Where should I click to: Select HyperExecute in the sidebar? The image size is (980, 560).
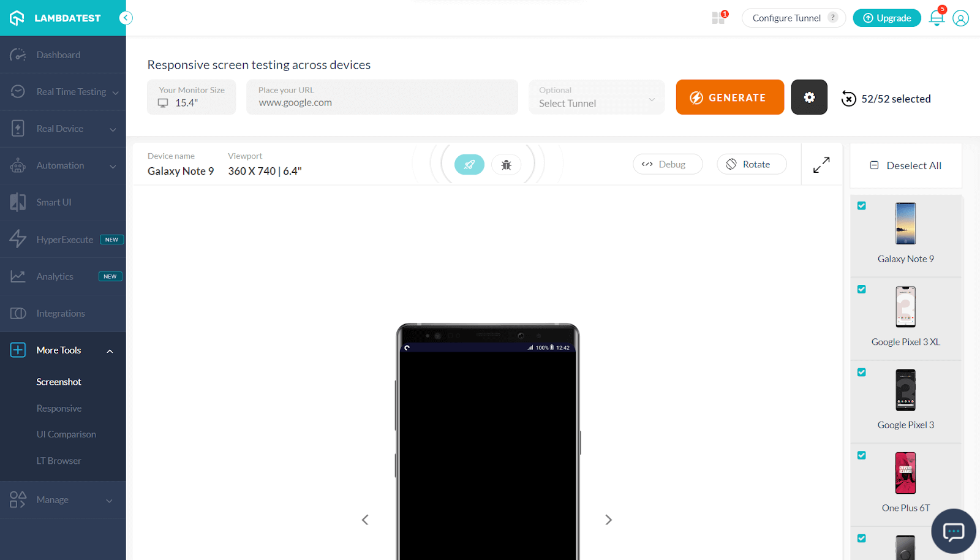click(64, 239)
